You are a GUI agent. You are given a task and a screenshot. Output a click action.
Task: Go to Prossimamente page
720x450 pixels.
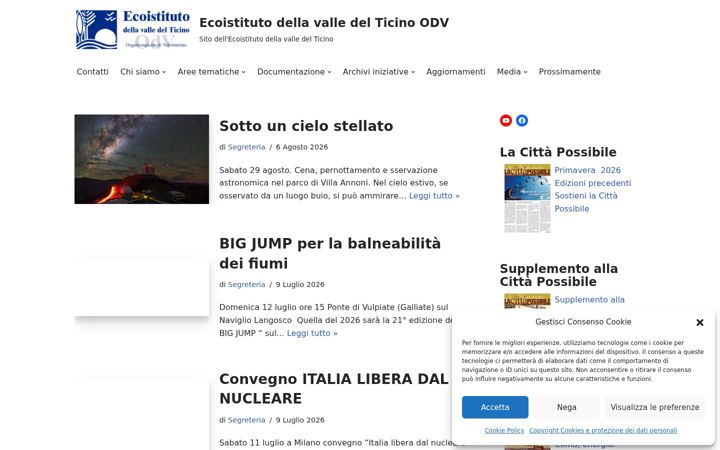[569, 72]
